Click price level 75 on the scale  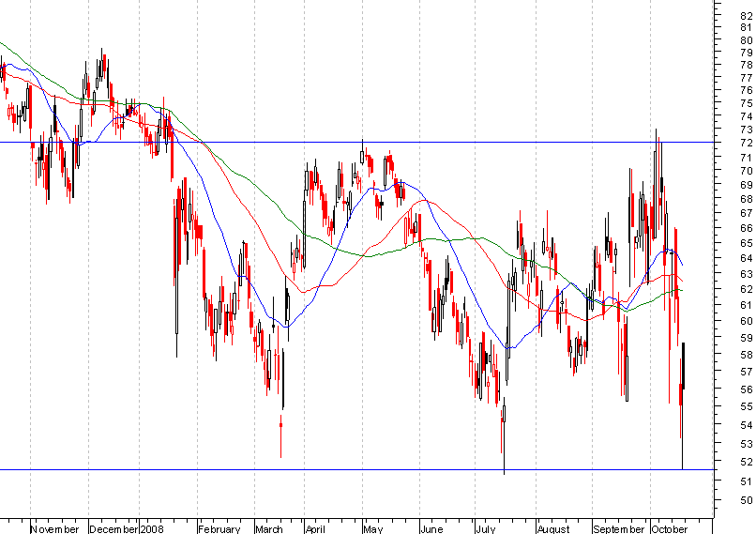pos(747,102)
